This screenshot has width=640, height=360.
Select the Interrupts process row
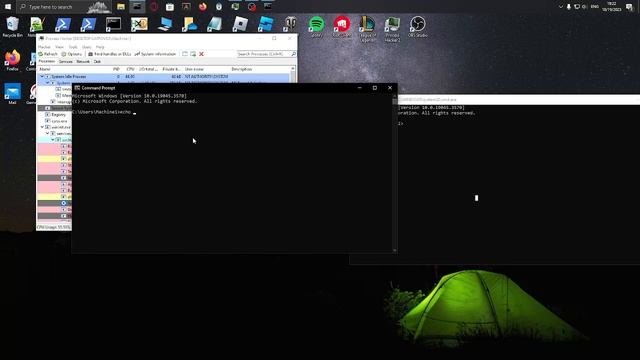point(55,102)
